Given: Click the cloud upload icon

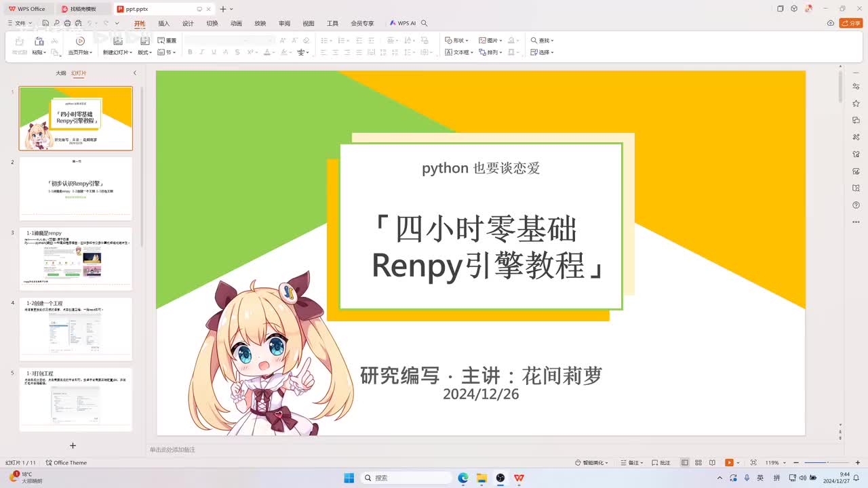Looking at the screenshot, I should click(831, 23).
